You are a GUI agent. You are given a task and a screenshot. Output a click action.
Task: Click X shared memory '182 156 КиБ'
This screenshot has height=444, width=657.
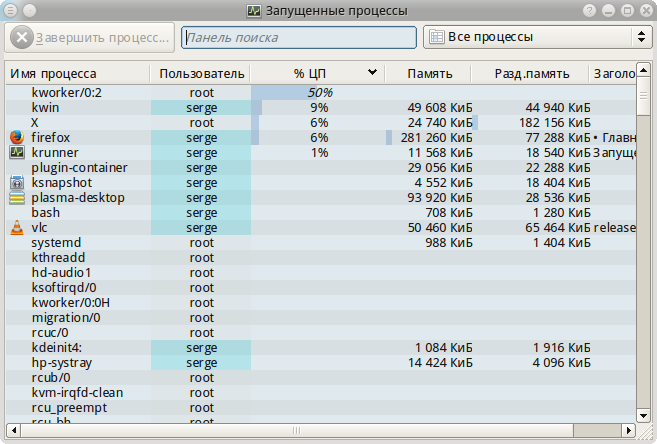coord(555,122)
